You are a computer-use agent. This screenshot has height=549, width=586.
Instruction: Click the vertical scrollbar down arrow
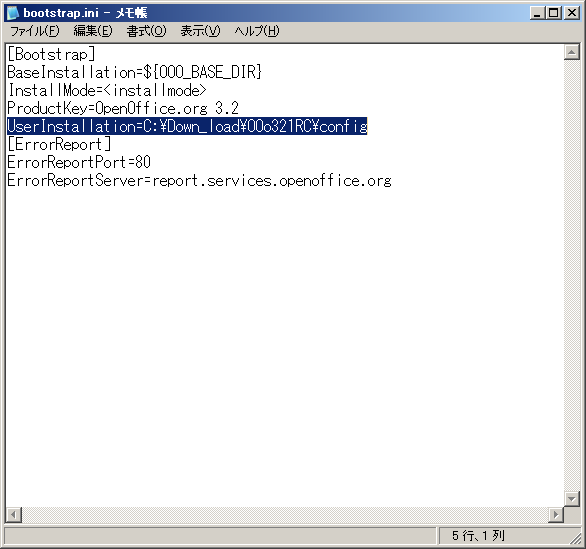tap(572, 499)
